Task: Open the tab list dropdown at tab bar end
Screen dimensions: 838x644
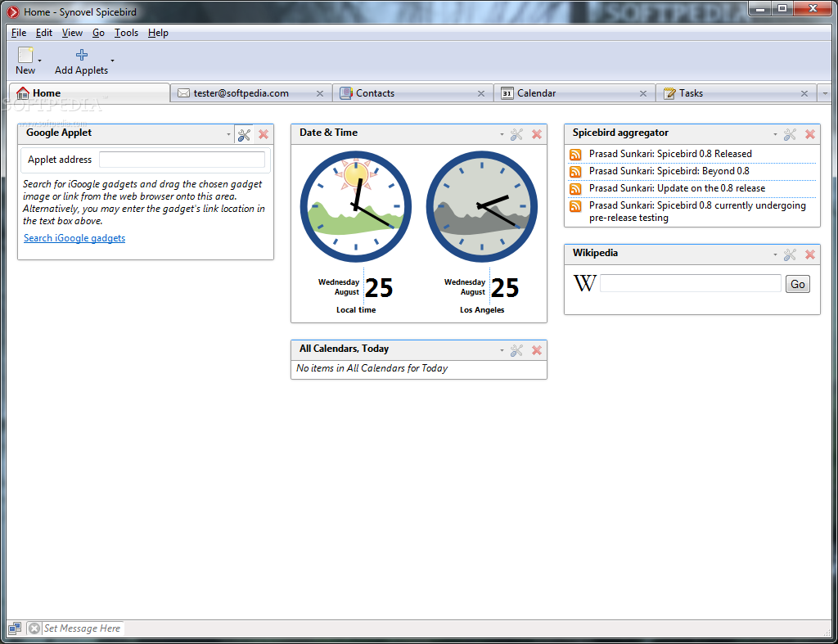Action: (825, 93)
